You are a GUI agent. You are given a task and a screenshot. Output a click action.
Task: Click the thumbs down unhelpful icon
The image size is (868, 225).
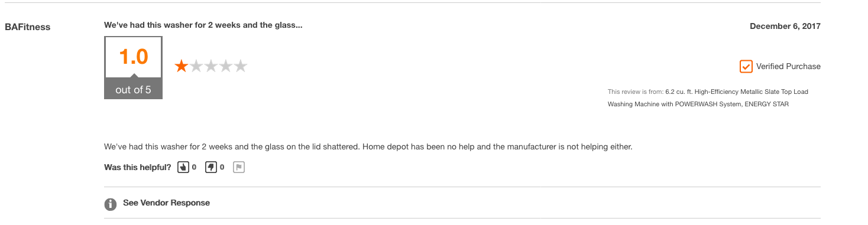point(211,167)
